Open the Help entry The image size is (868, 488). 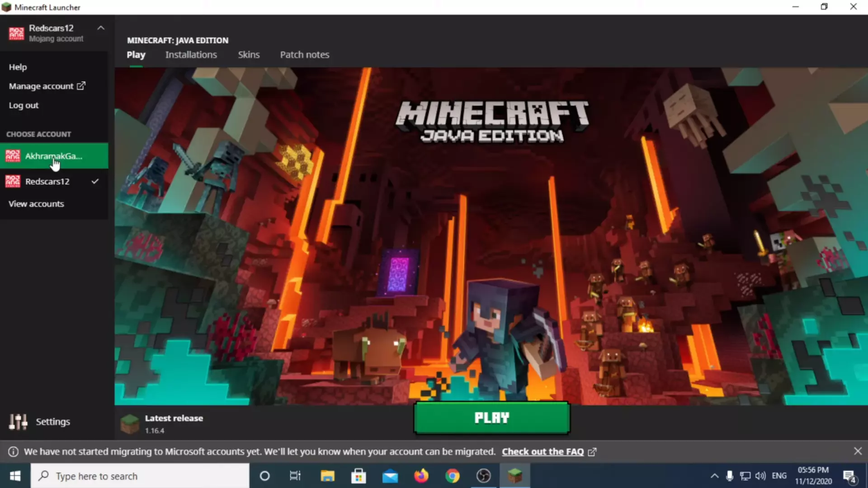point(18,67)
